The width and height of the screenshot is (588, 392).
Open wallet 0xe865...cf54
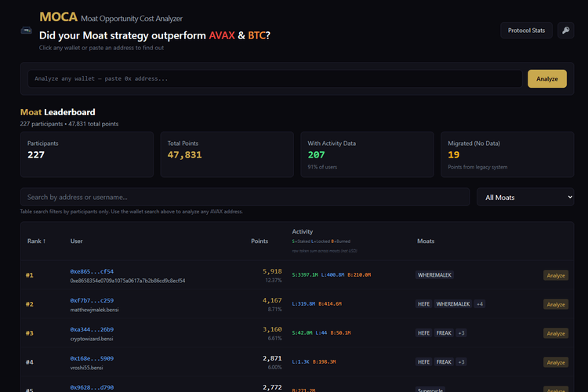tap(92, 271)
